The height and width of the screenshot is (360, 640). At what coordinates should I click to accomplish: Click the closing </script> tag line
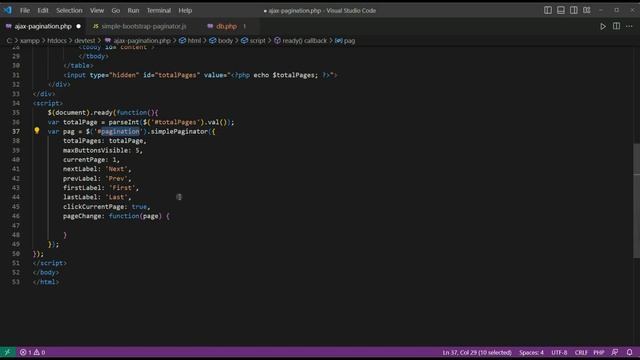click(x=50, y=263)
